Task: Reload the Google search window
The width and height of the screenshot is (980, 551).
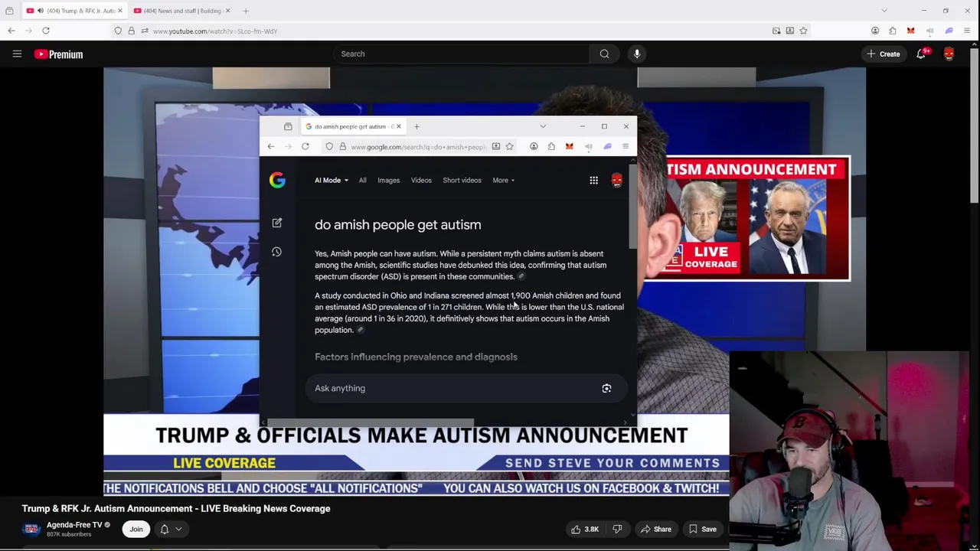Action: pos(305,146)
